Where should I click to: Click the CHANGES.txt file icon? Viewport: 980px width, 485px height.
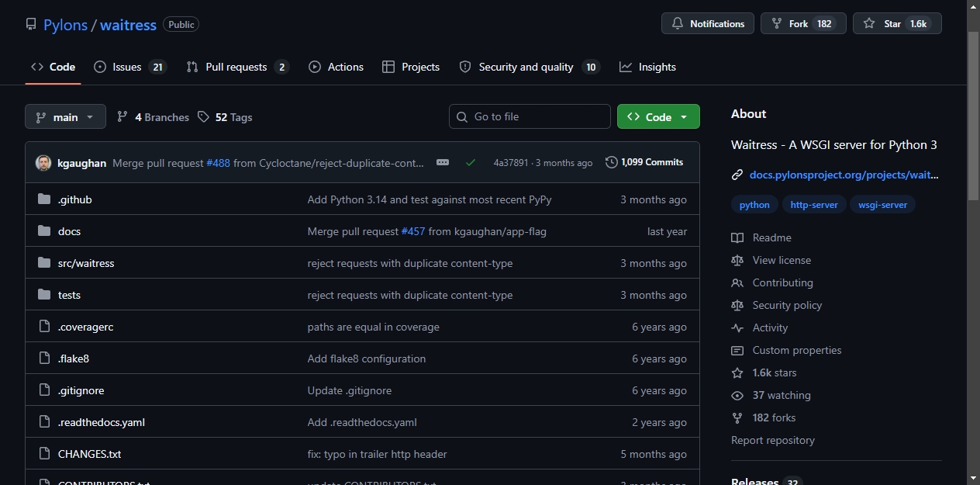[x=44, y=454]
